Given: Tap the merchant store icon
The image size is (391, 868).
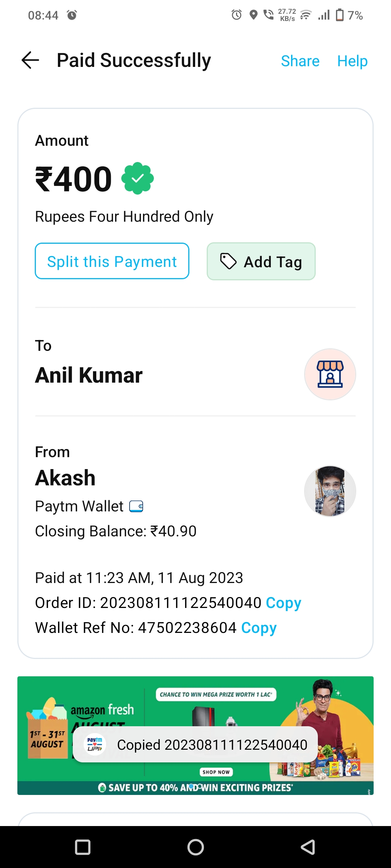Looking at the screenshot, I should tap(330, 374).
